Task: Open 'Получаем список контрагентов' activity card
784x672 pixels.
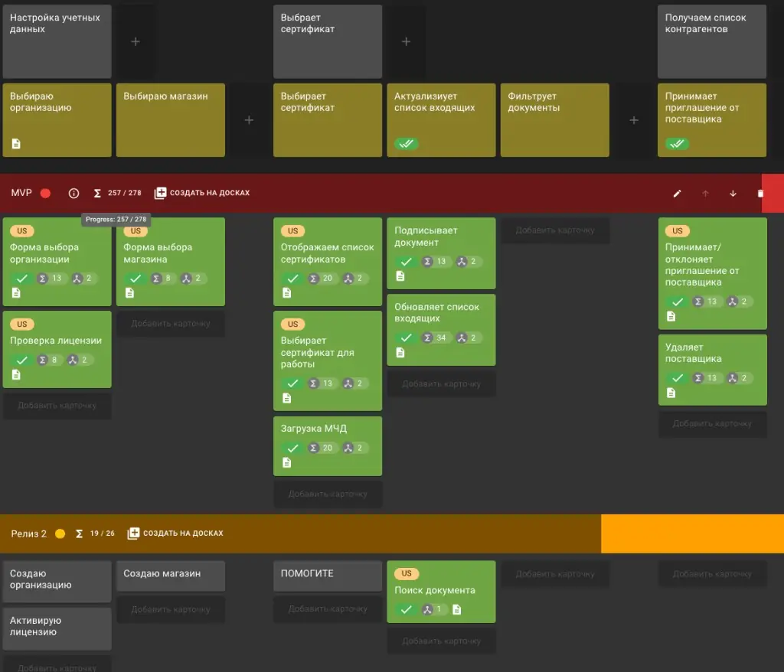Action: click(x=712, y=41)
